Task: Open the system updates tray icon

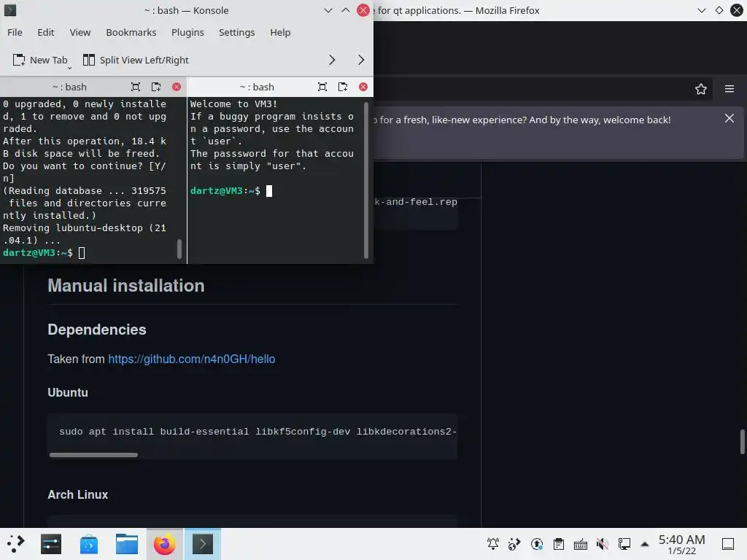Action: (537, 544)
